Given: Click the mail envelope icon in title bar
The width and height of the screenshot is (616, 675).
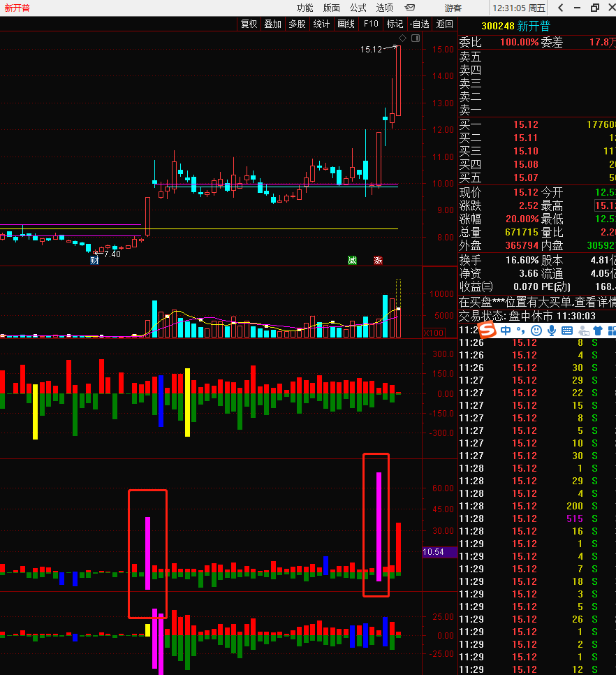Looking at the screenshot, I should point(410,8).
